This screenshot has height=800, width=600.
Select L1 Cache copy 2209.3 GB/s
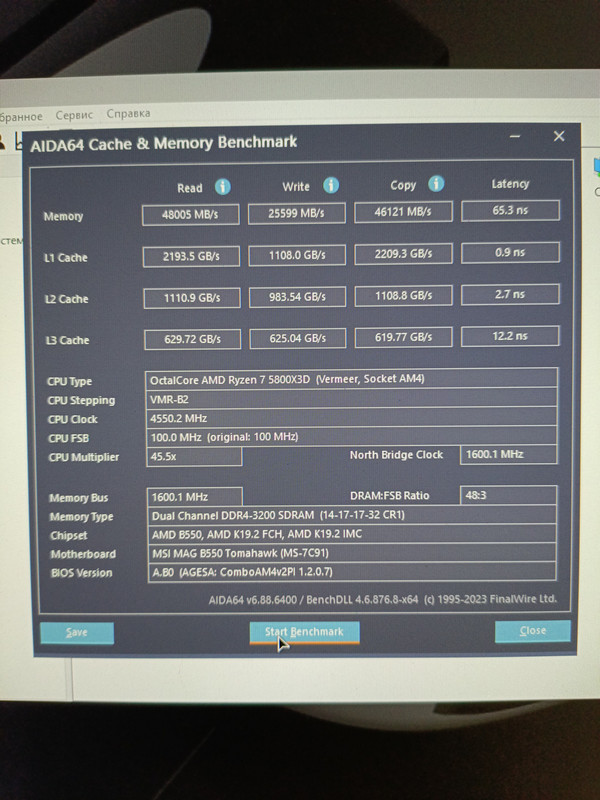[x=404, y=254]
